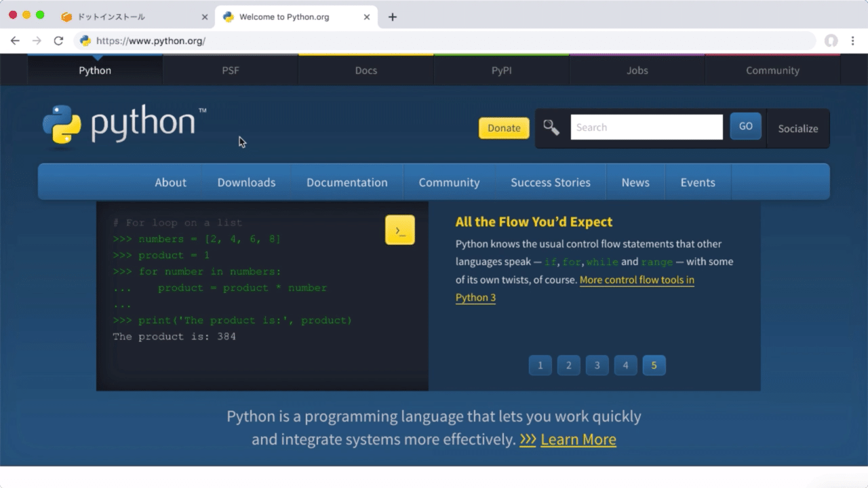Select slide 4 in the carousel
The image size is (868, 488).
pos(626,365)
